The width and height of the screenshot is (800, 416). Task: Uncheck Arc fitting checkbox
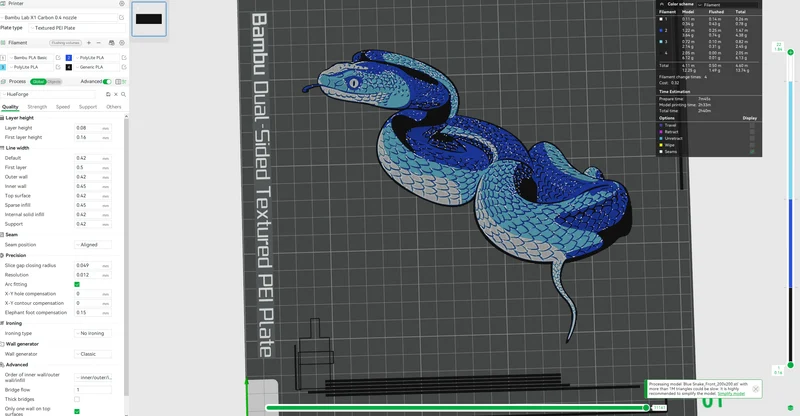click(77, 284)
